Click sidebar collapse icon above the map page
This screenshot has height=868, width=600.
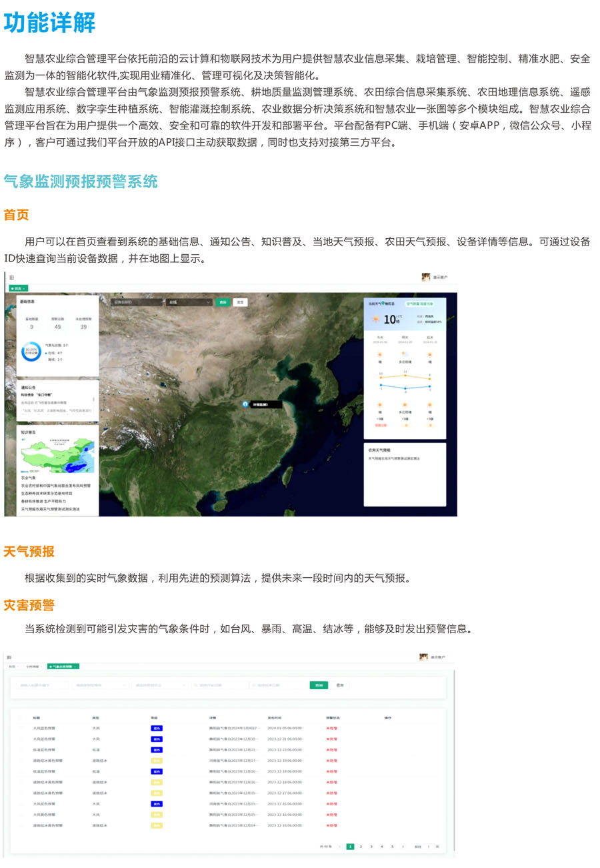click(x=11, y=277)
